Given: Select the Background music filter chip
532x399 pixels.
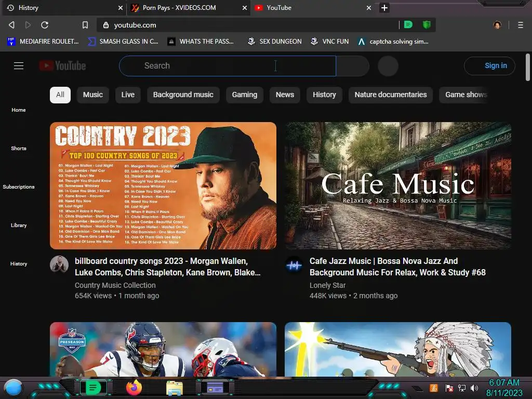Looking at the screenshot, I should (x=183, y=95).
